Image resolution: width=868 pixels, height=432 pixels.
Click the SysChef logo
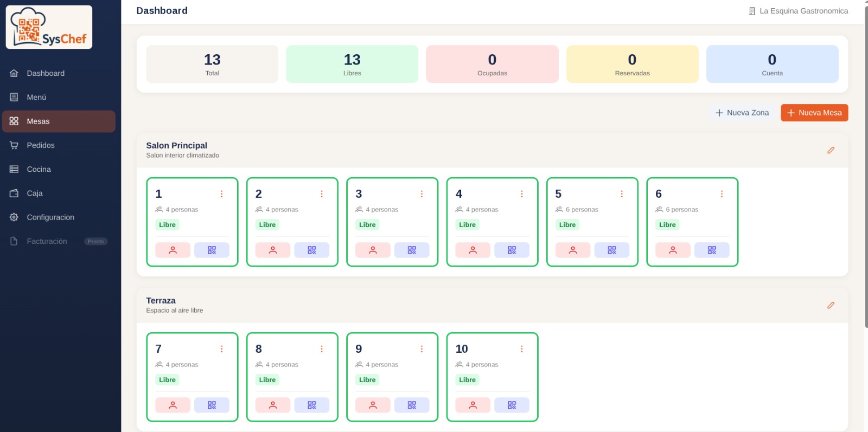pyautogui.click(x=49, y=27)
